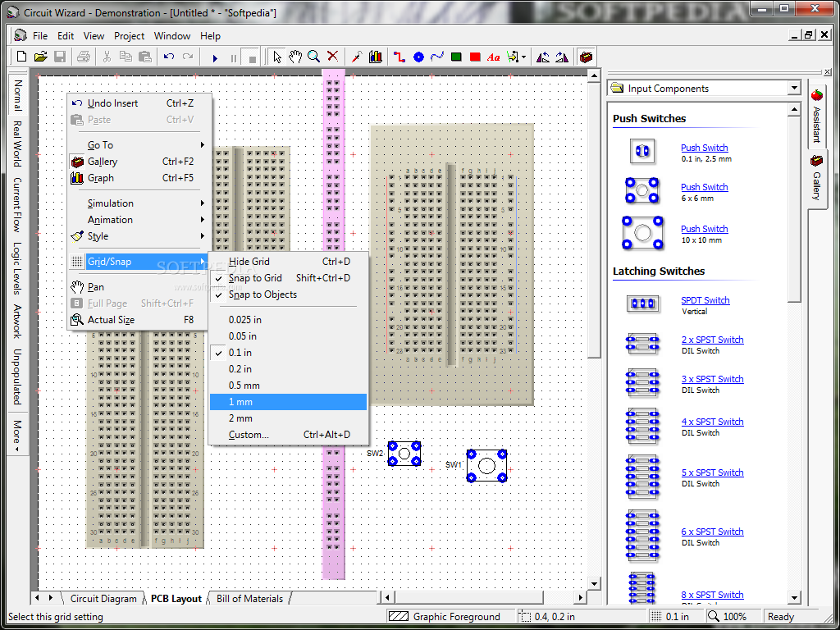Choose 0.05 in grid size

[x=288, y=336]
